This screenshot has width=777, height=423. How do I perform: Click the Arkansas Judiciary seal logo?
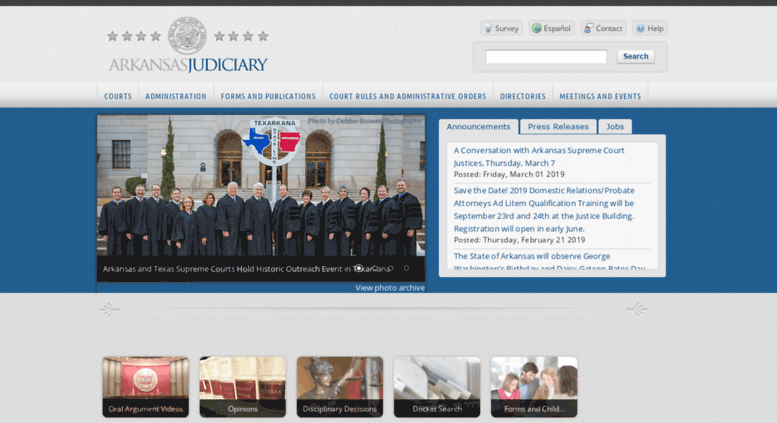(x=187, y=36)
